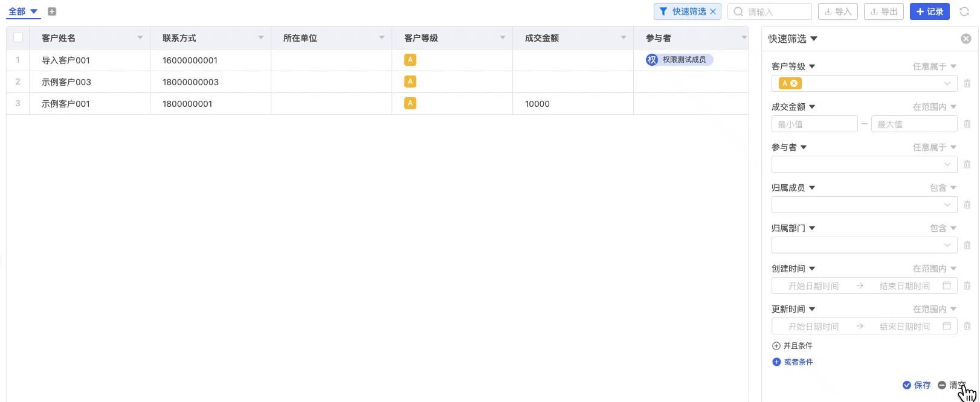
Task: Click the refresh icon beside the 记录 button
Action: click(964, 11)
